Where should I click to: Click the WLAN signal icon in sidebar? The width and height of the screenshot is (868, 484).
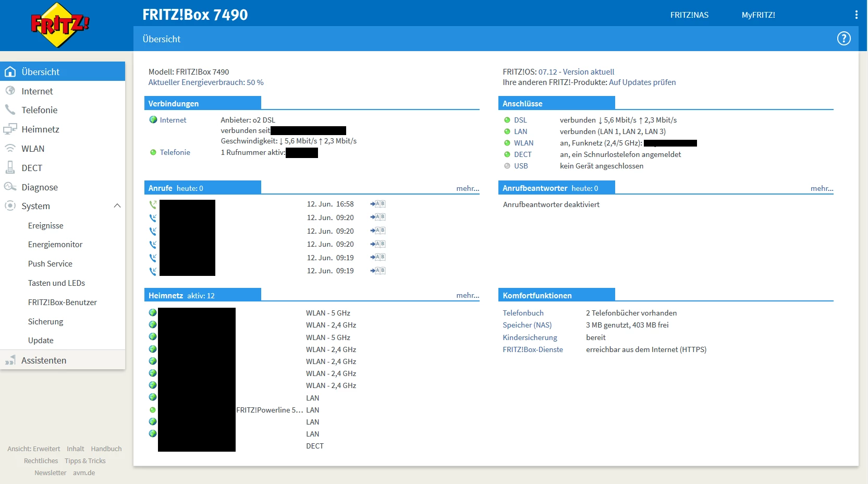point(10,148)
